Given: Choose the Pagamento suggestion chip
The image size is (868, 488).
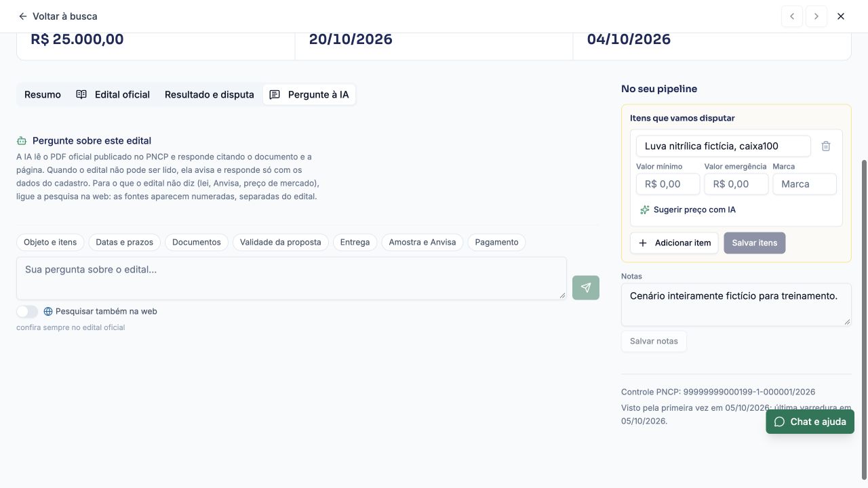Looking at the screenshot, I should click(496, 242).
